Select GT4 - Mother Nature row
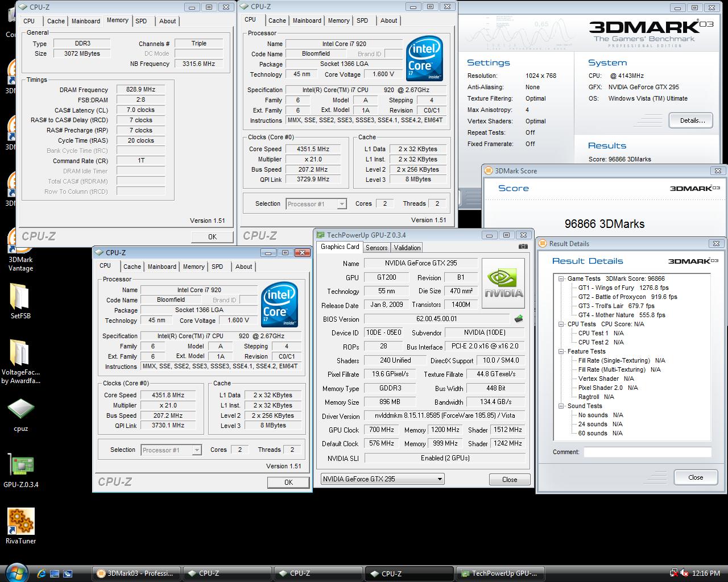 pyautogui.click(x=622, y=315)
